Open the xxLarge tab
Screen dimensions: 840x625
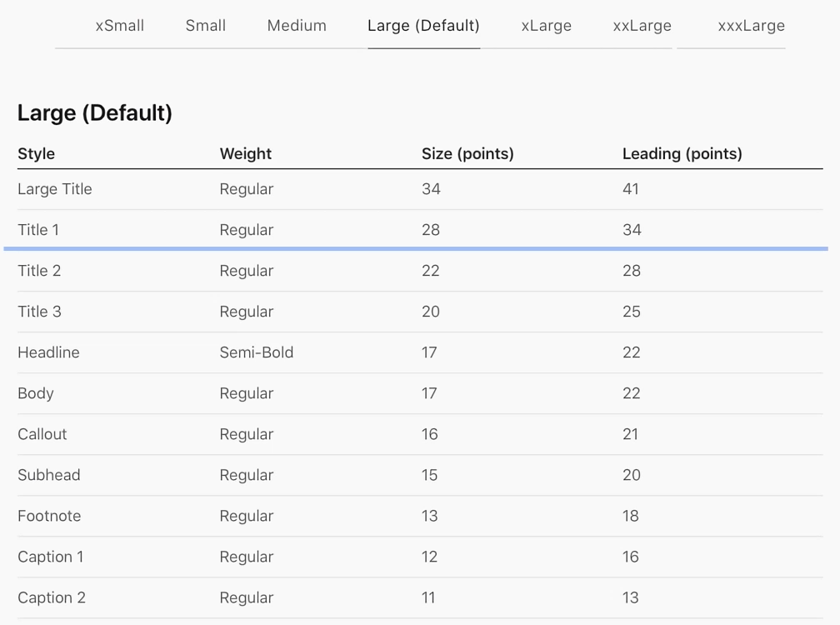point(642,26)
